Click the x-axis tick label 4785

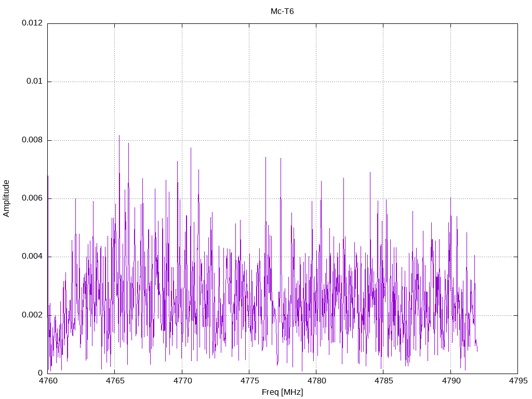click(x=384, y=381)
